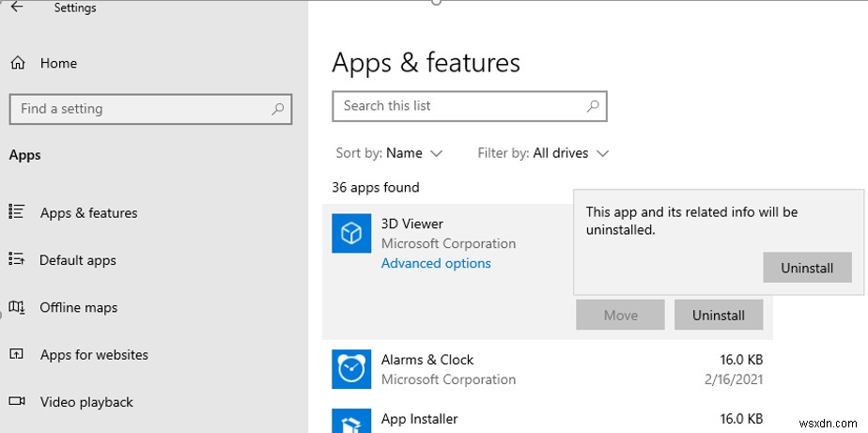Click the 2/16/2021 date for Alarms & Clock

[x=733, y=379]
